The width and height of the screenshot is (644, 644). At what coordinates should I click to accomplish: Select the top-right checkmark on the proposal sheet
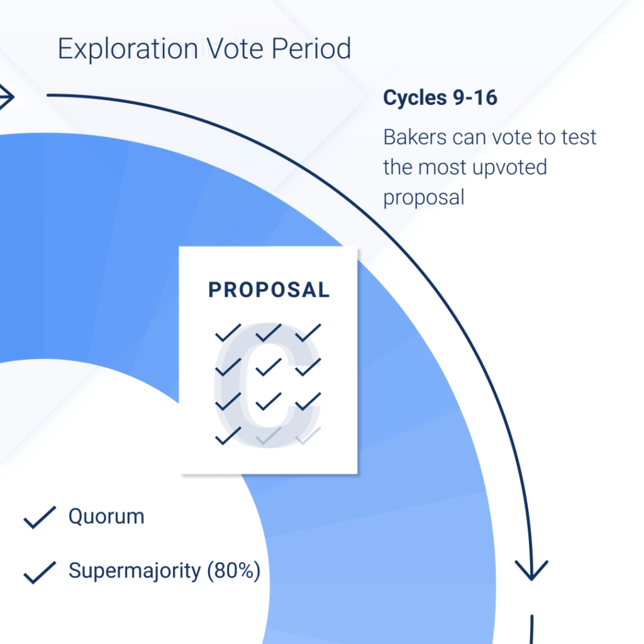[308, 332]
